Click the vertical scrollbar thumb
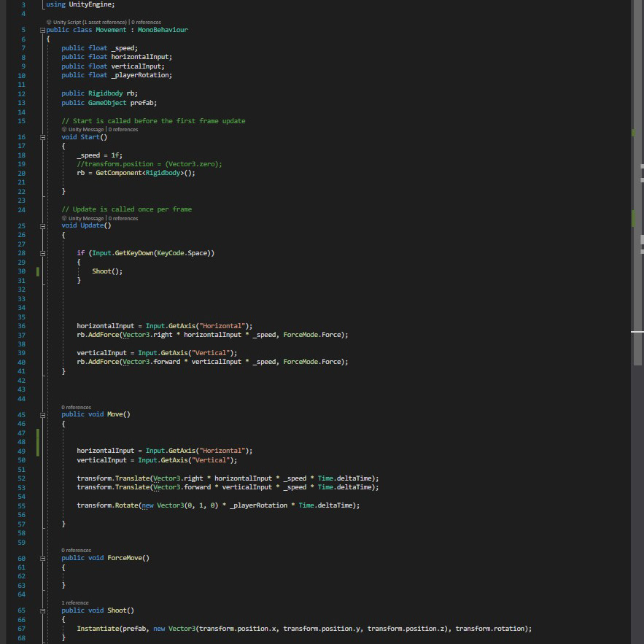The width and height of the screenshot is (644, 644). [x=637, y=183]
